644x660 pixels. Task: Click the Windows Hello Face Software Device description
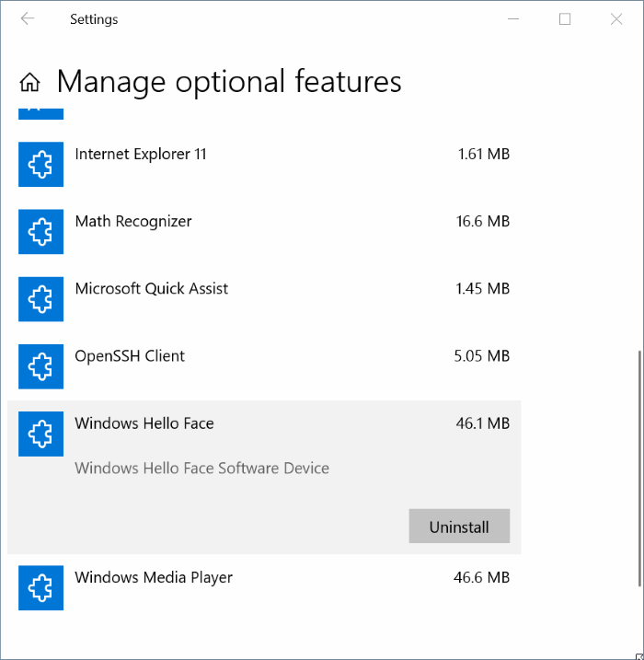point(201,468)
